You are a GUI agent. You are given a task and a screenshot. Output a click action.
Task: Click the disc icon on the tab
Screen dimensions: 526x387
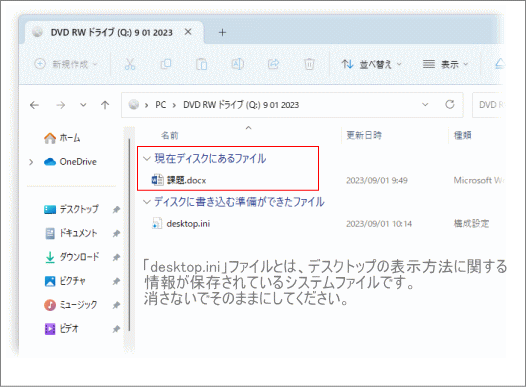[x=37, y=32]
